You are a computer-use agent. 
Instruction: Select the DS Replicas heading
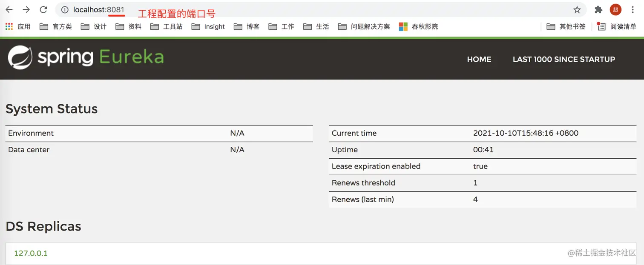tap(43, 226)
